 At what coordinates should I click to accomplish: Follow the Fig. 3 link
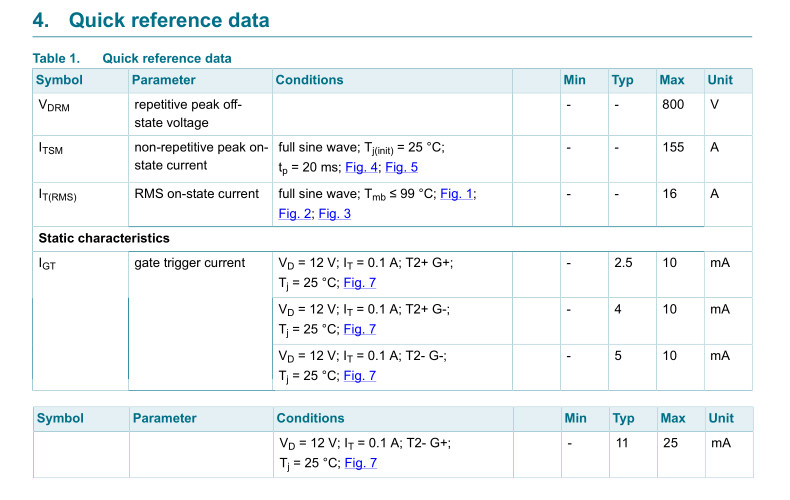tap(335, 213)
